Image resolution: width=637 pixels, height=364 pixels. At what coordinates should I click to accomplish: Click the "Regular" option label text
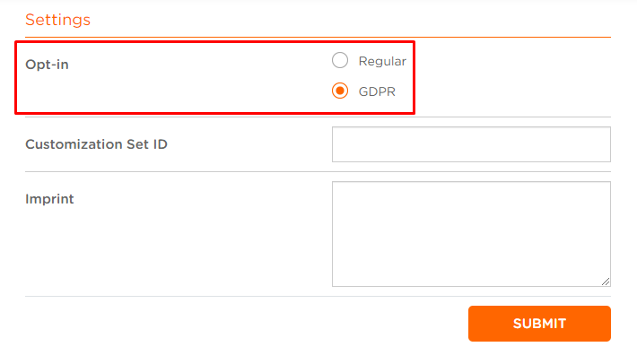pos(382,61)
